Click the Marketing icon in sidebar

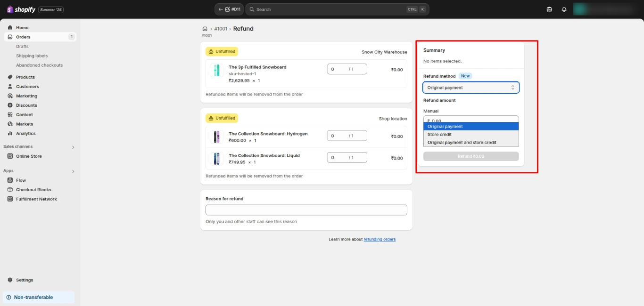pos(10,96)
